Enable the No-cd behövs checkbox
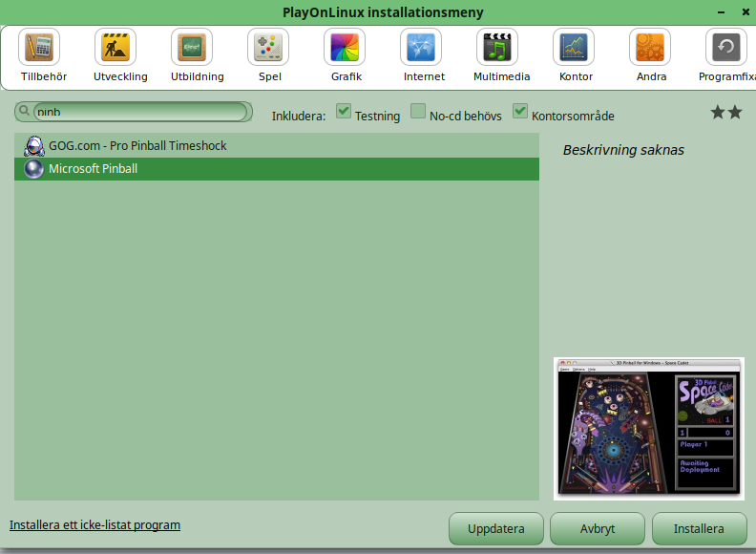Image resolution: width=756 pixels, height=554 pixels. click(x=418, y=111)
